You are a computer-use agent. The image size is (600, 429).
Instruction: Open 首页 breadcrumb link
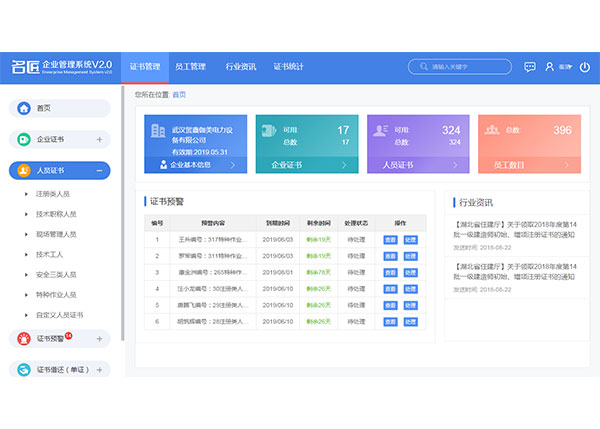click(179, 94)
